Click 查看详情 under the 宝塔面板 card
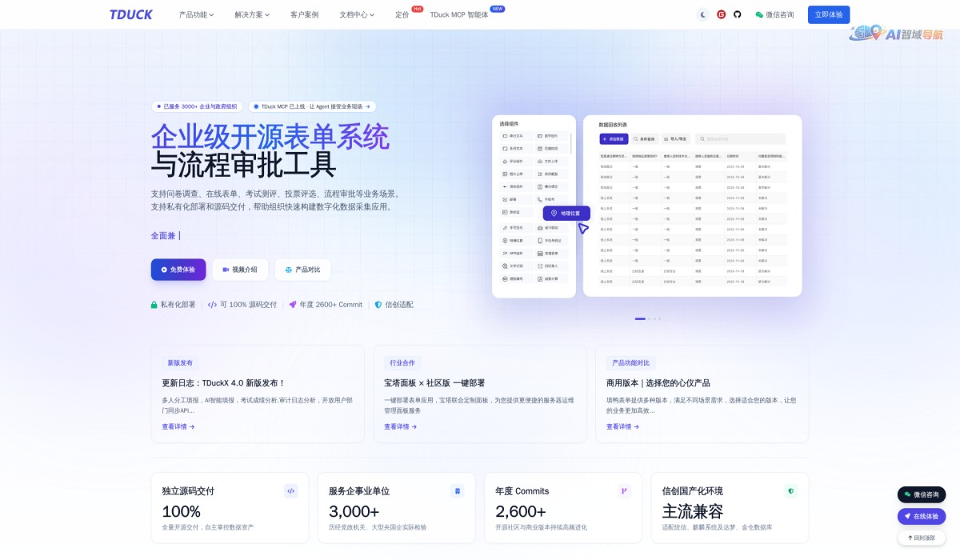This screenshot has width=960, height=560. 401,427
